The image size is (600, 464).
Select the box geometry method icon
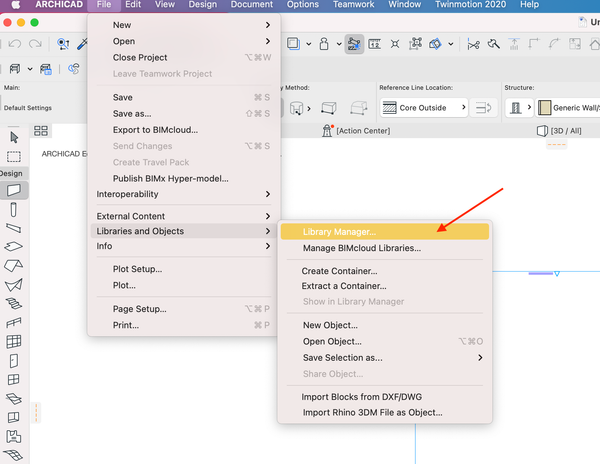coord(329,108)
